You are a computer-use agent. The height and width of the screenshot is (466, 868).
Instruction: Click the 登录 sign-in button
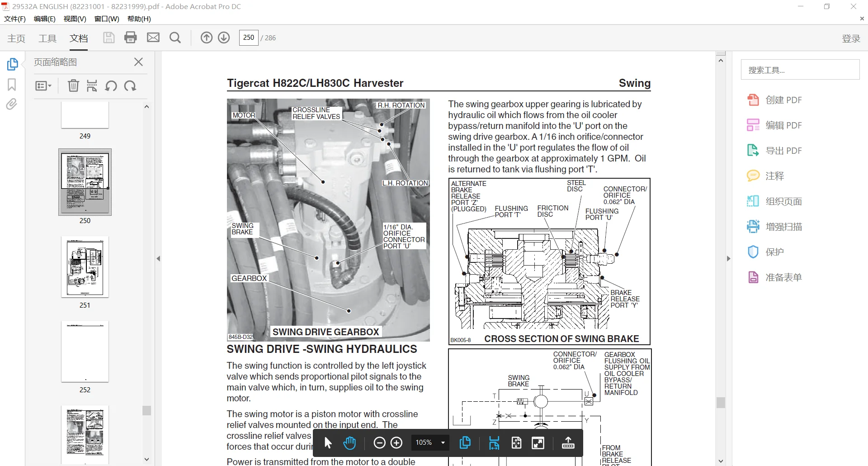coord(851,38)
